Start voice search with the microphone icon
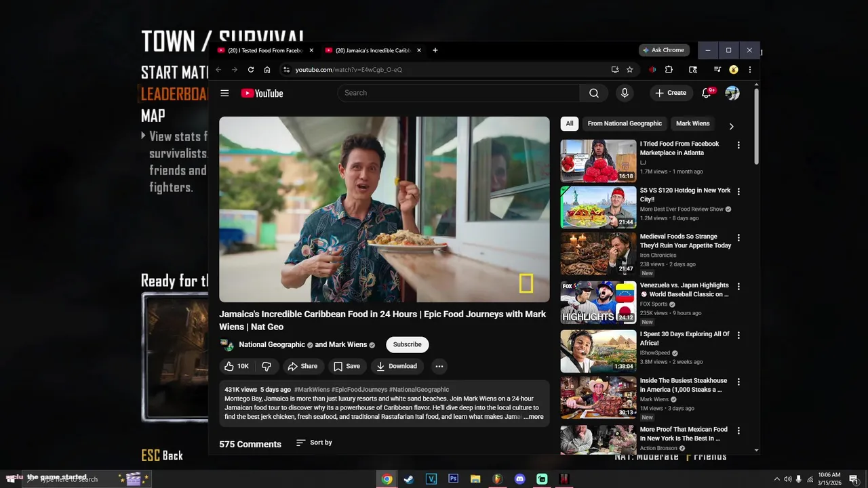This screenshot has height=488, width=868. pos(625,93)
